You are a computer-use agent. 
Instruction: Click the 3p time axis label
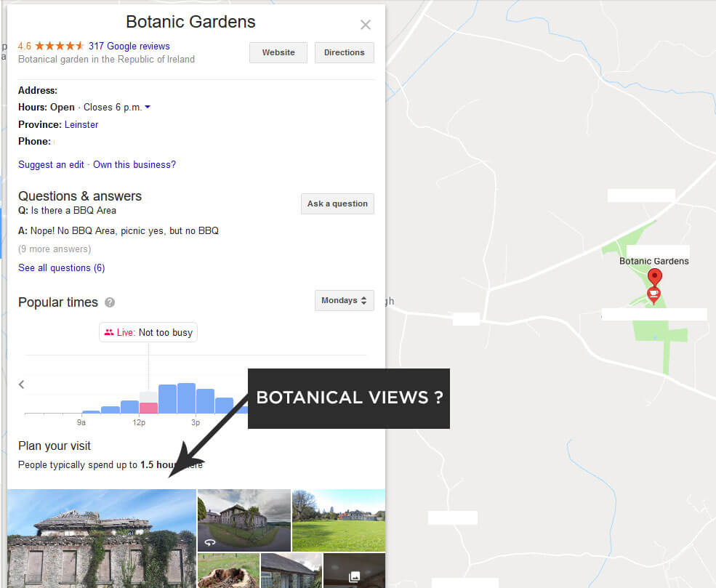tap(196, 423)
